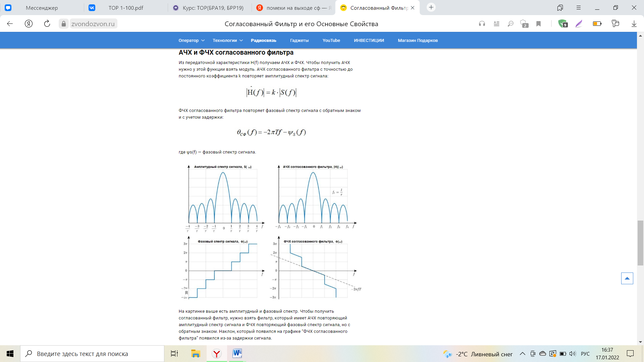Open the translate/feedback icon with badge 2

click(x=524, y=24)
